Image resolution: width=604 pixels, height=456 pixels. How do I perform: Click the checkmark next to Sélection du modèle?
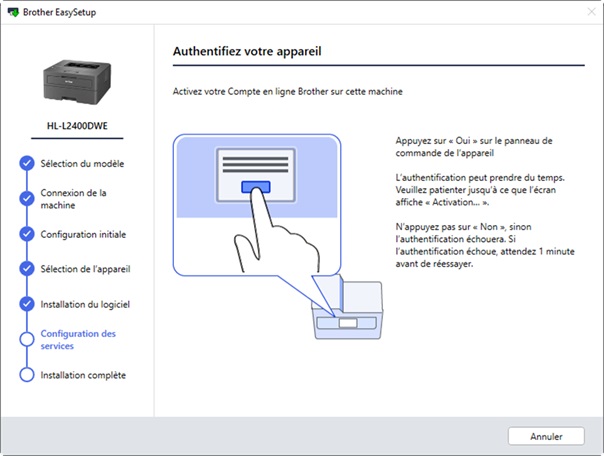pyautogui.click(x=27, y=163)
